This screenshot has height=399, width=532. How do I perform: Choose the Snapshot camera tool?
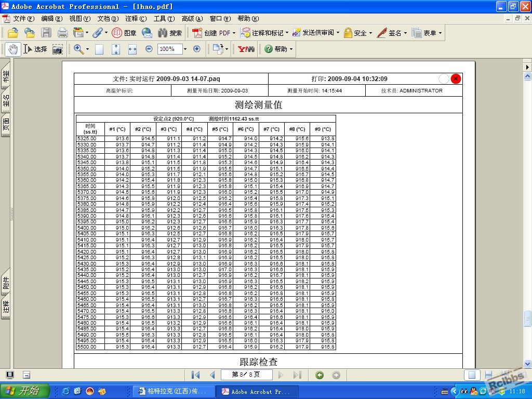click(58, 49)
